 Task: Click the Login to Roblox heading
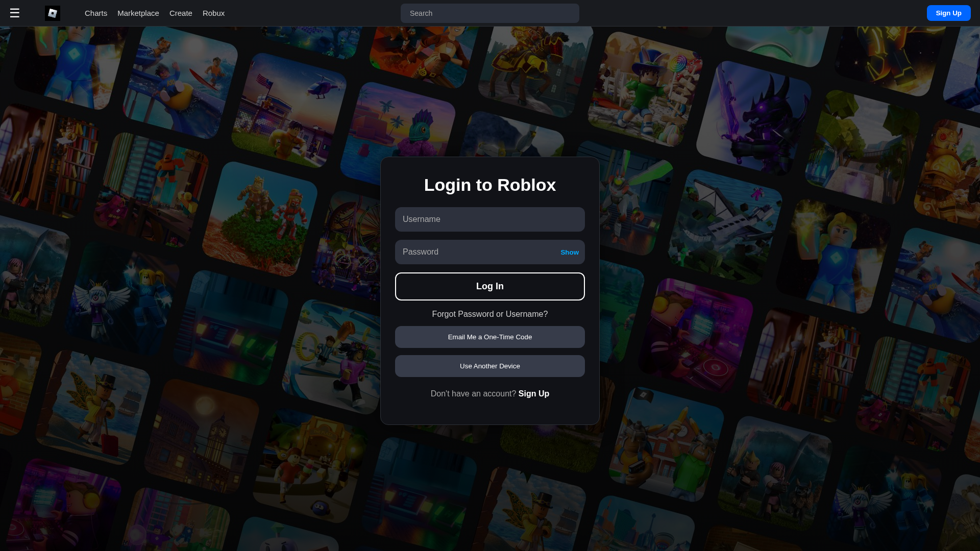point(490,185)
